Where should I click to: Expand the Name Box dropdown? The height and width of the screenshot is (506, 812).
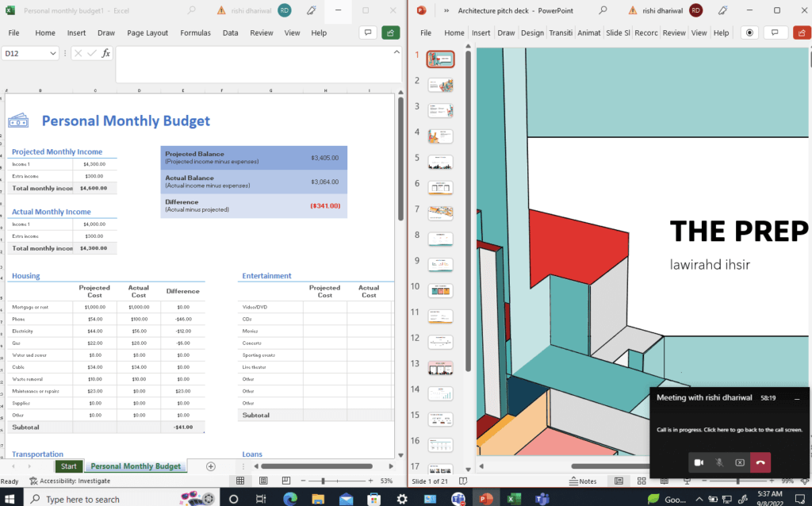pyautogui.click(x=53, y=53)
